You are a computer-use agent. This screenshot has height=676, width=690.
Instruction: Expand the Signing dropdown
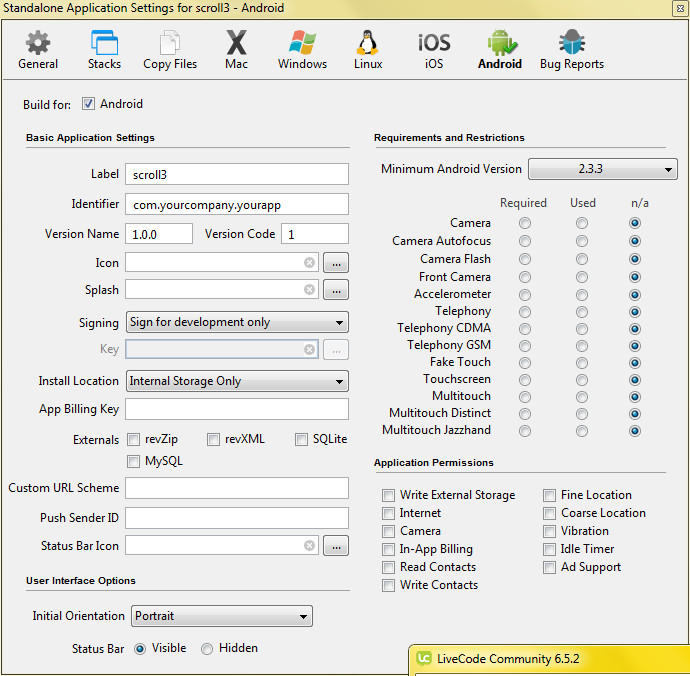click(x=237, y=322)
